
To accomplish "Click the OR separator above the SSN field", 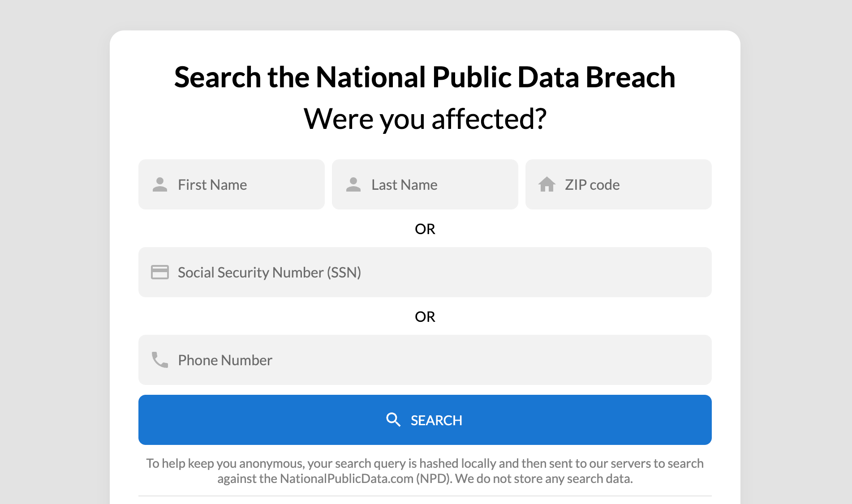I will [x=425, y=229].
